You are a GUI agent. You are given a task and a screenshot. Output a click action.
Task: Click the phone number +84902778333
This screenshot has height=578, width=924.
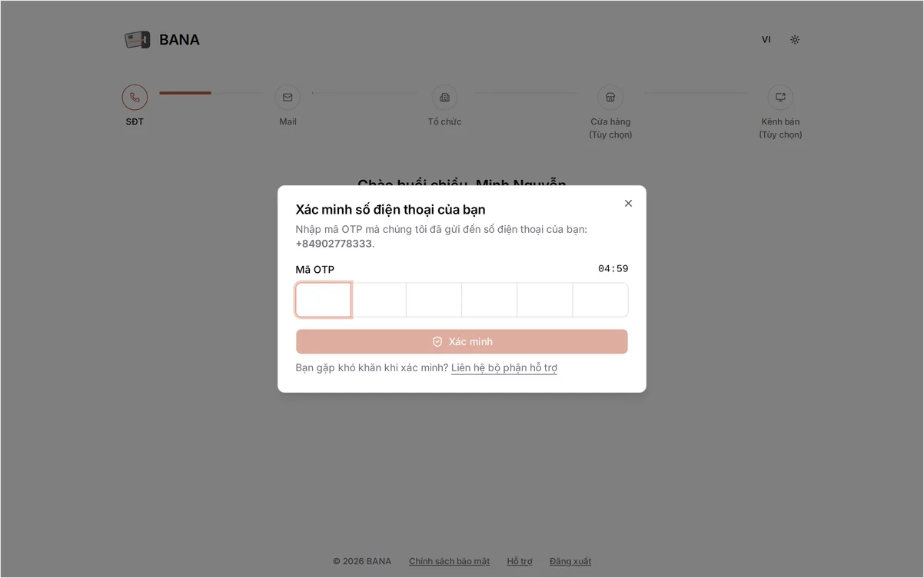(x=334, y=244)
